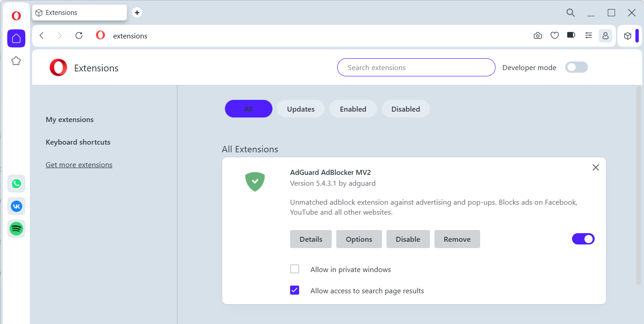Open battery saver icon in address bar
Screen dimensions: 644x324
tap(571, 35)
